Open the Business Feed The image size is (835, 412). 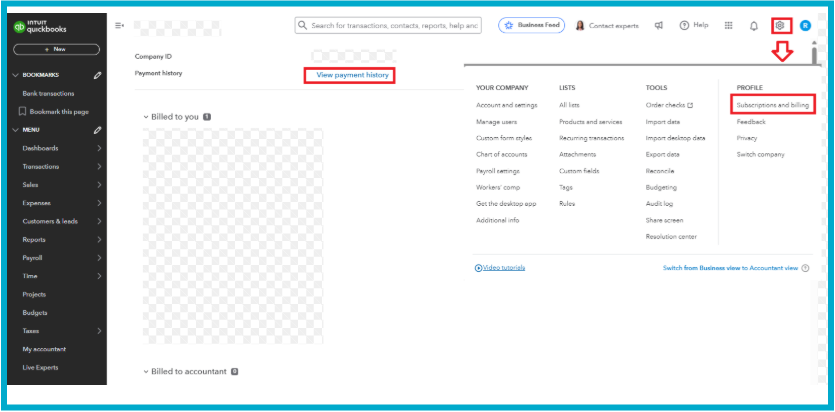531,26
